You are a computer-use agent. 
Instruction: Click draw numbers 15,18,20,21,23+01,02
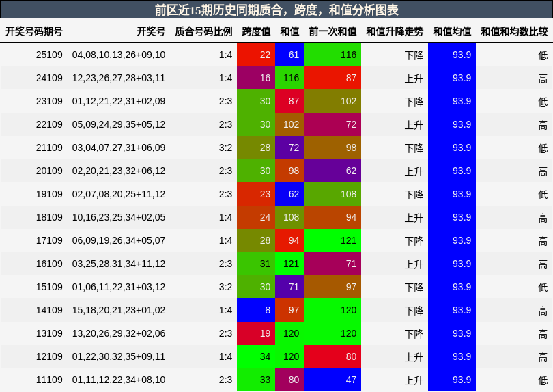(119, 310)
